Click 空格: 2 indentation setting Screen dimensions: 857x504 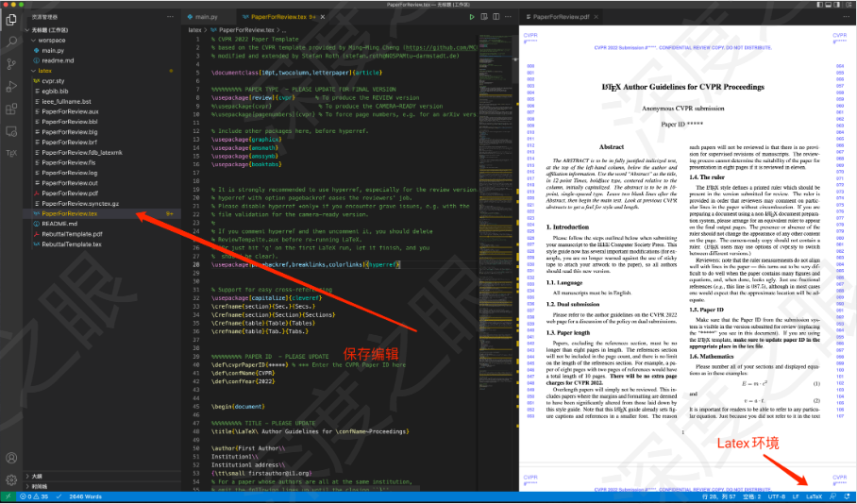pos(751,496)
